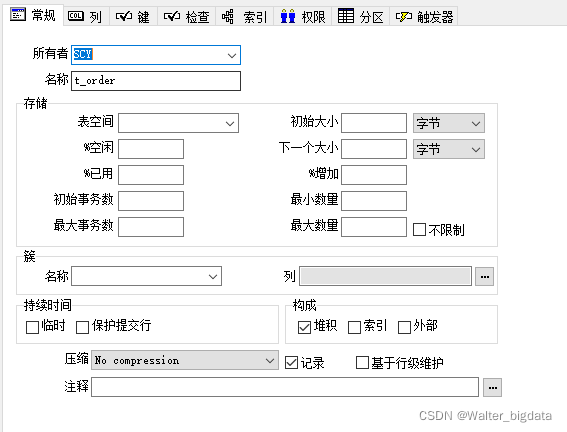The height and width of the screenshot is (432, 567).
Task: Enable the 临时 checkbox
Action: pos(32,327)
